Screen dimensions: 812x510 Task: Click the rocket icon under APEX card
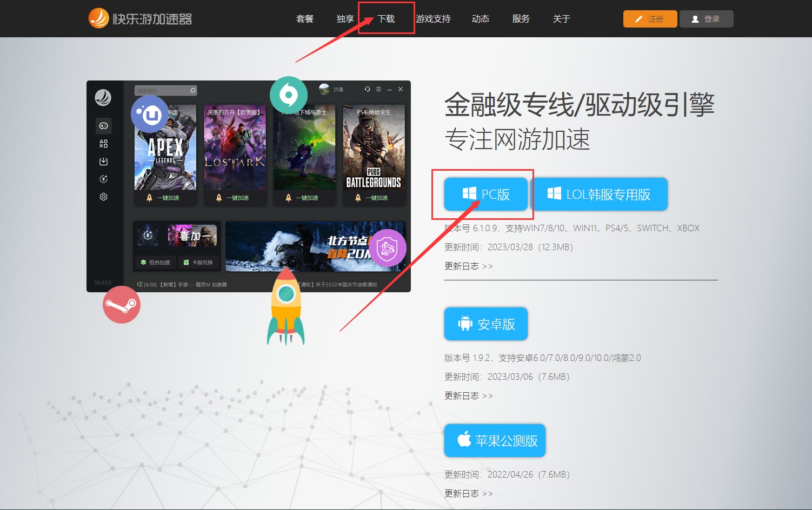click(150, 198)
